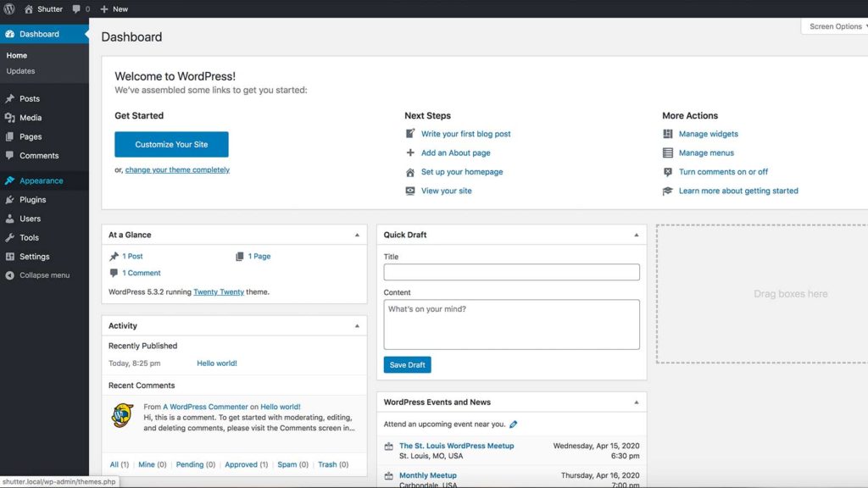868x488 pixels.
Task: Filter comments by Spam
Action: pyautogui.click(x=287, y=464)
